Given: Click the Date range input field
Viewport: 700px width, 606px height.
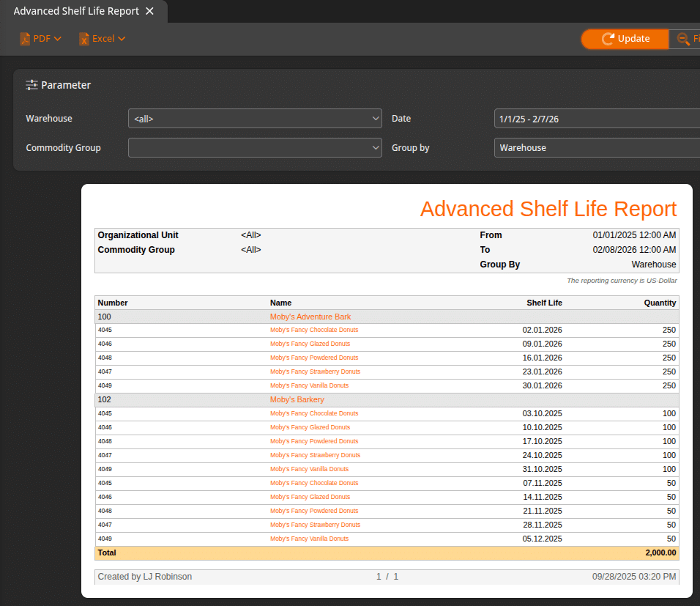Looking at the screenshot, I should pyautogui.click(x=596, y=119).
